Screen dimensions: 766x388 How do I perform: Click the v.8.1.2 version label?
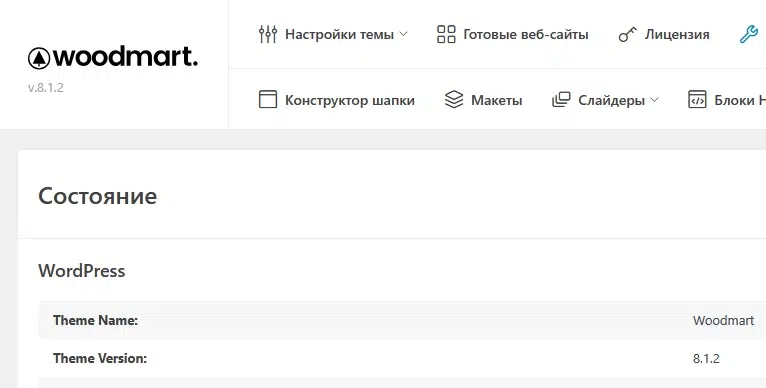point(46,88)
